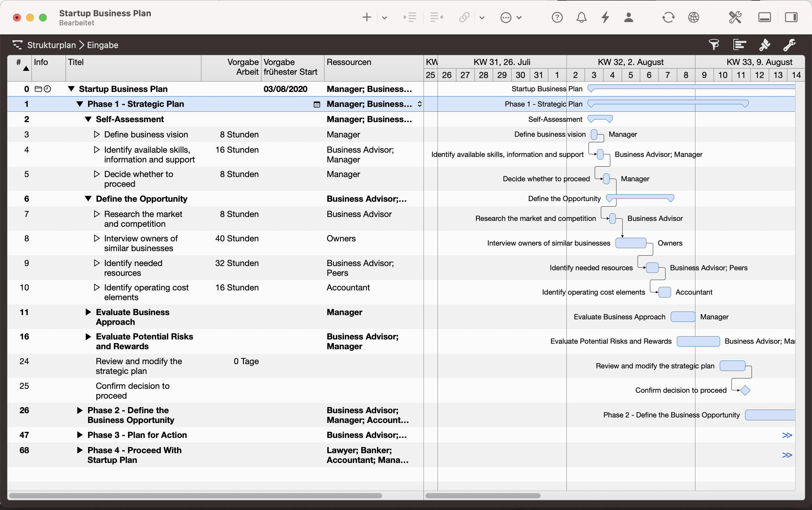Collapse the Self-Assessment group
The width and height of the screenshot is (812, 510).
88,119
